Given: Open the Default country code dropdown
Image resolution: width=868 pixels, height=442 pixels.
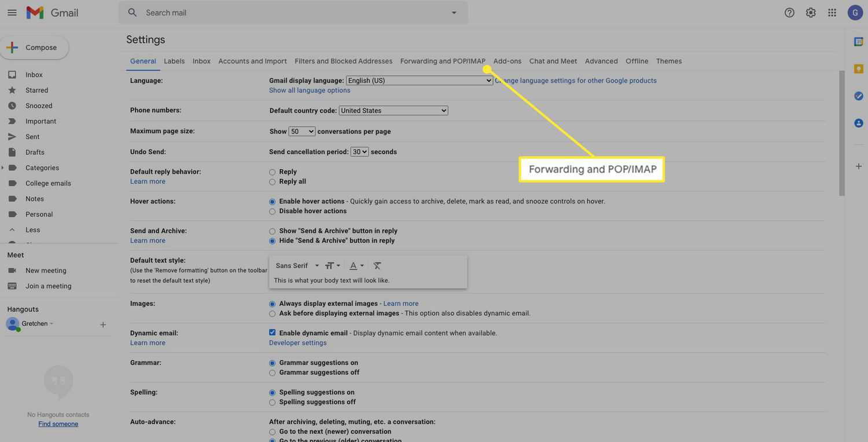Looking at the screenshot, I should (x=393, y=110).
